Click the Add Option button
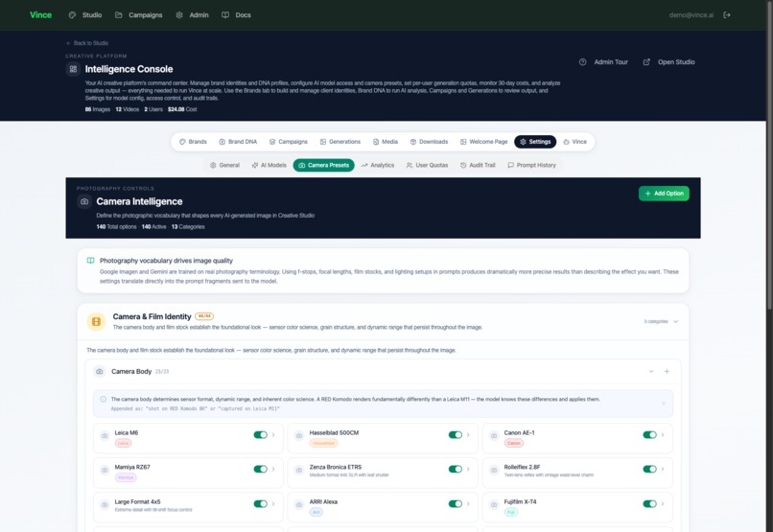Image resolution: width=773 pixels, height=532 pixels. [664, 194]
